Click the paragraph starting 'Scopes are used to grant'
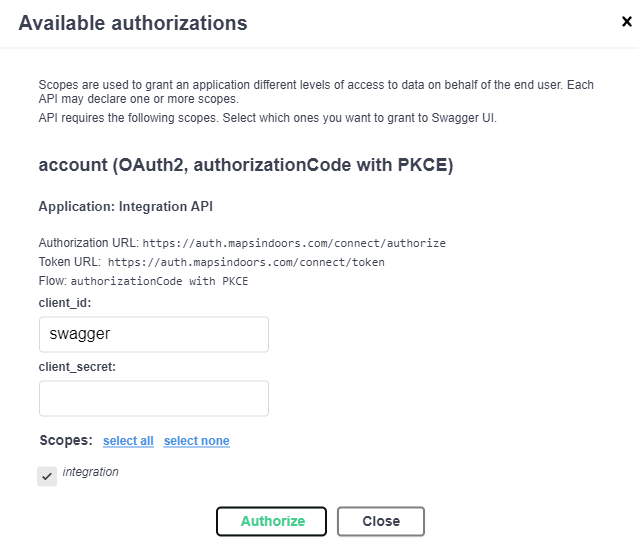The height and width of the screenshot is (551, 638). [x=316, y=92]
